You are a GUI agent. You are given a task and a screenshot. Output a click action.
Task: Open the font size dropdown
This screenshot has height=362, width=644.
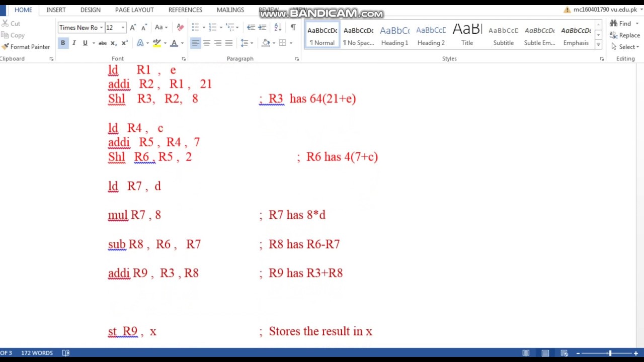(123, 28)
